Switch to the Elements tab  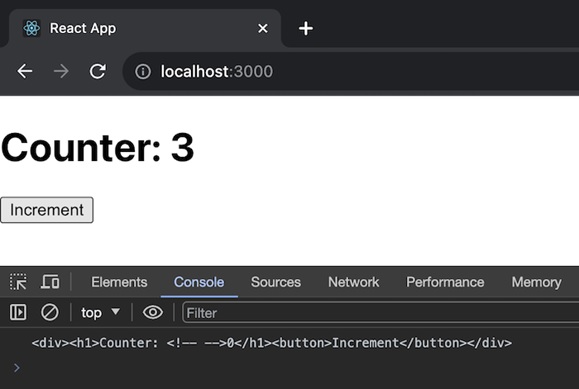[x=119, y=282]
